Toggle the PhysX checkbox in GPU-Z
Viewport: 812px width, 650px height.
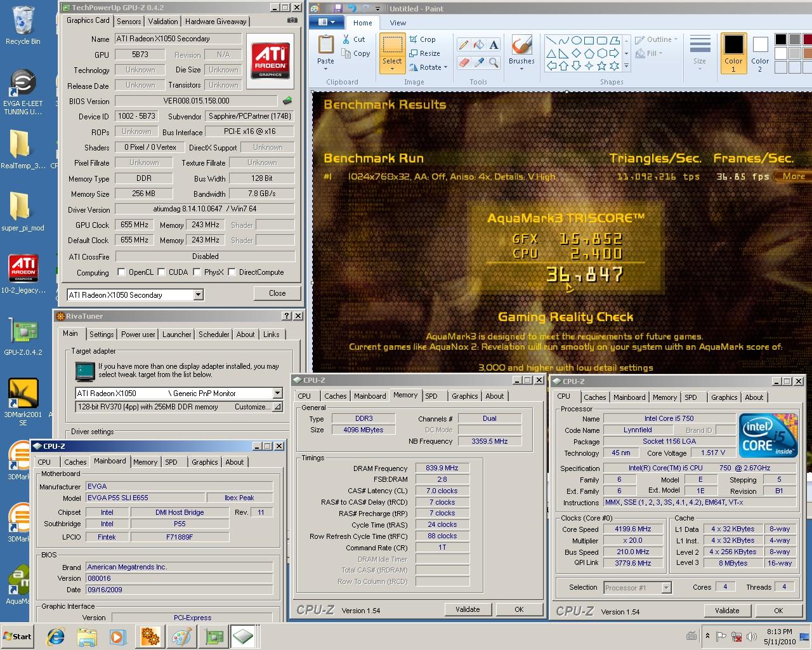[x=197, y=272]
